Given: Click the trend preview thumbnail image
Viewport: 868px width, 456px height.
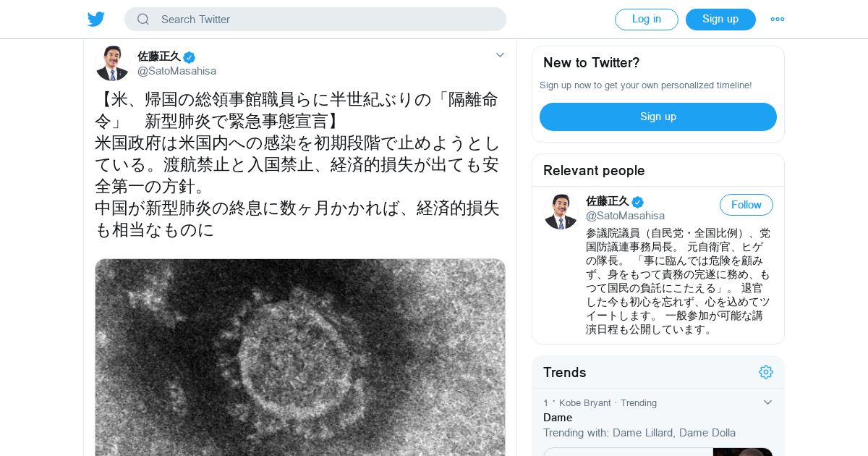Looking at the screenshot, I should click(x=742, y=452).
